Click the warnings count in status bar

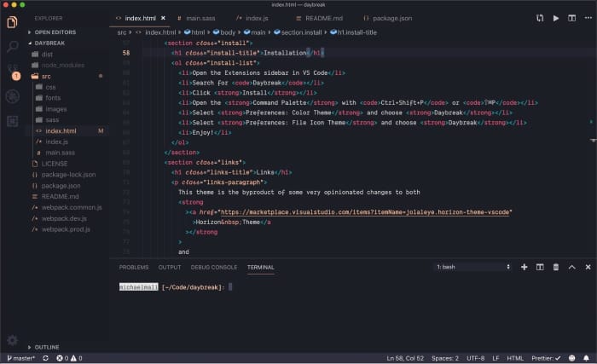click(x=76, y=358)
